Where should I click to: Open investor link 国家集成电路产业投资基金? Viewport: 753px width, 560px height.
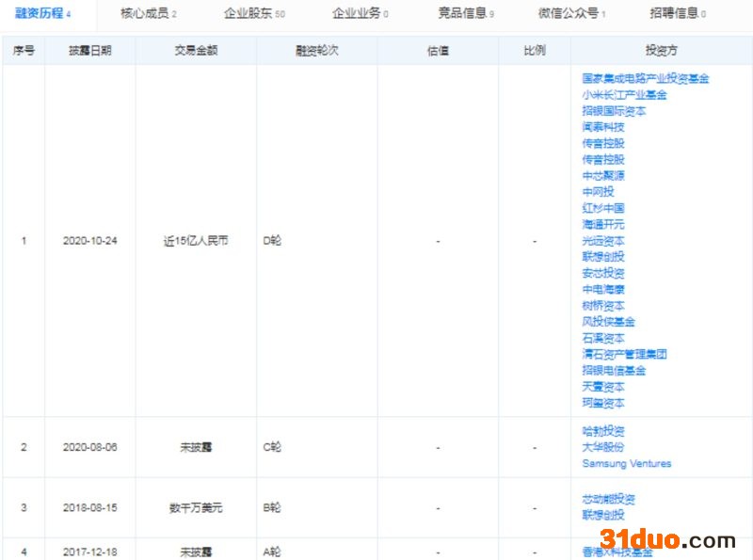[646, 79]
